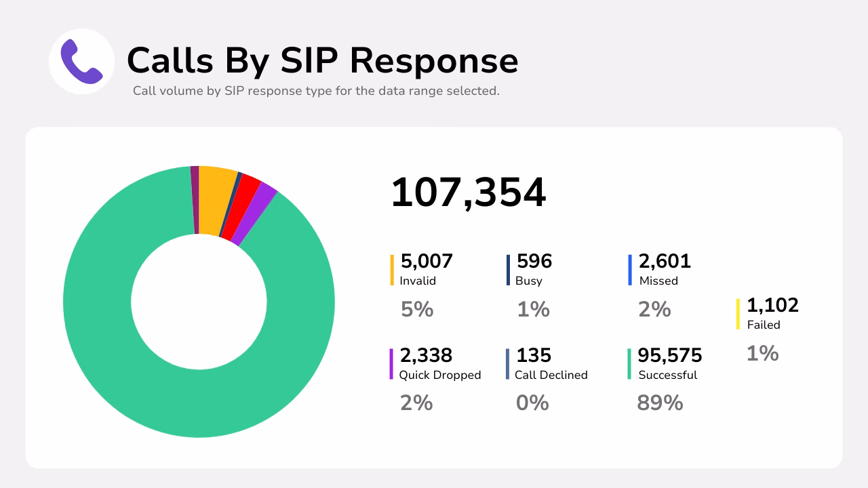Click the data range subtitle text
The height and width of the screenshot is (488, 868).
pos(317,89)
